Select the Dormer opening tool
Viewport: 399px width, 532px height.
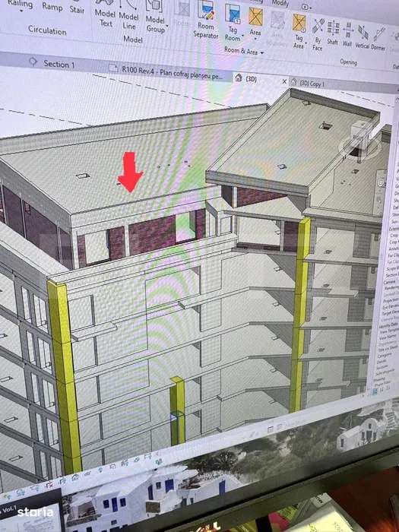(x=378, y=39)
